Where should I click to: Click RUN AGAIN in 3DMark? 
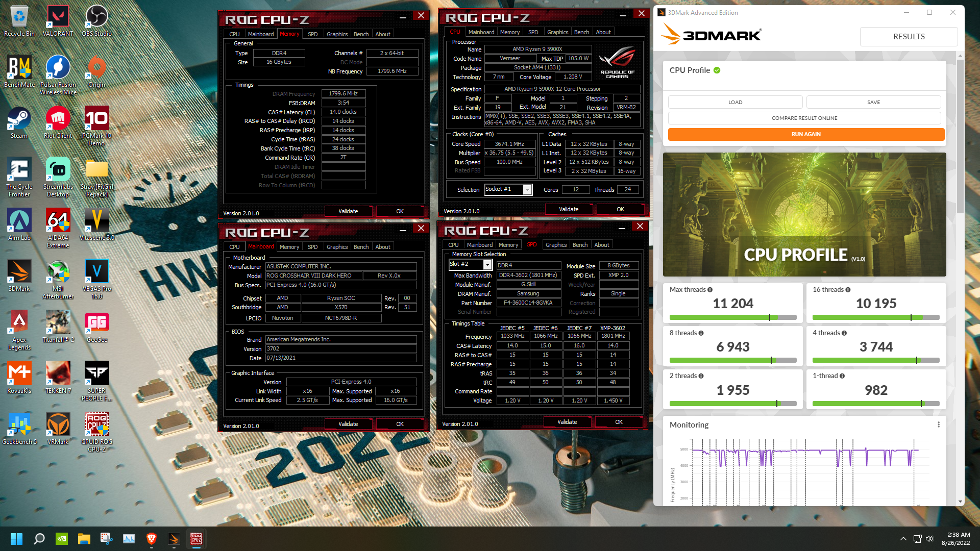806,134
